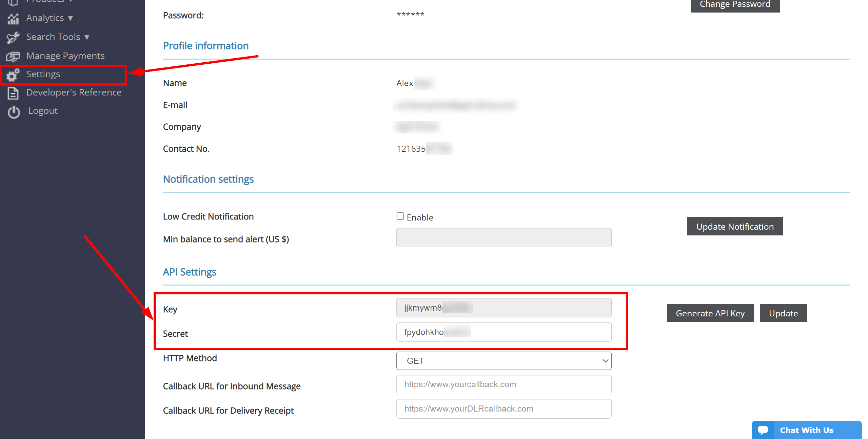The image size is (868, 439).
Task: Enable Low Credit Notification checkbox
Action: tap(400, 215)
